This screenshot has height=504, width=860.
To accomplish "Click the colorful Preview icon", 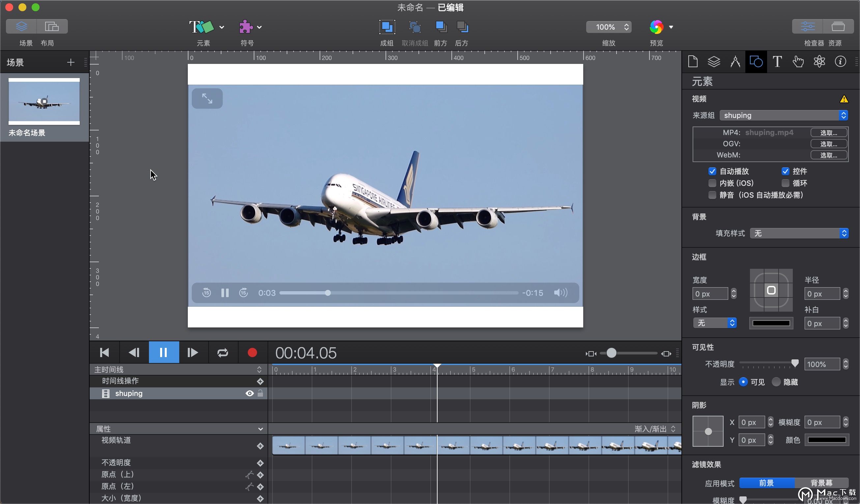I will click(656, 27).
